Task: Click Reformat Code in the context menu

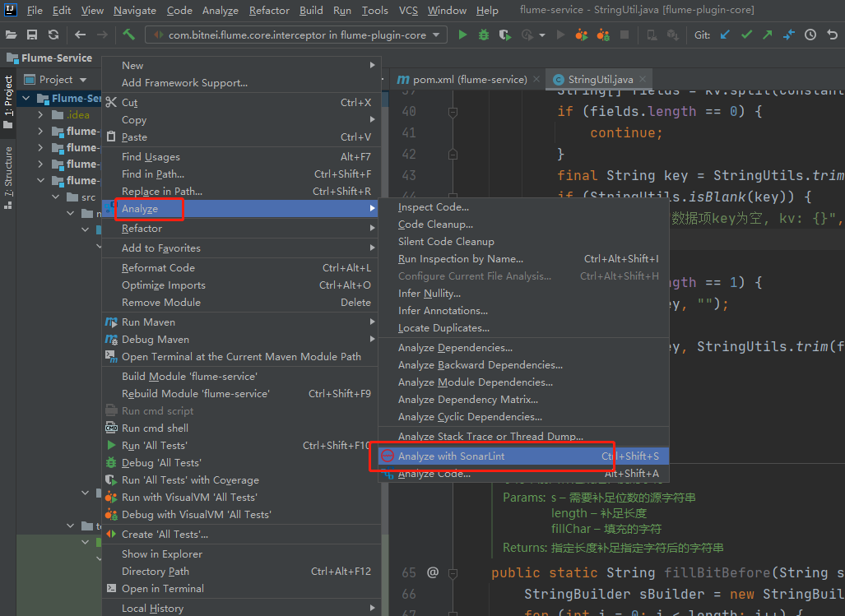Action: 158,267
